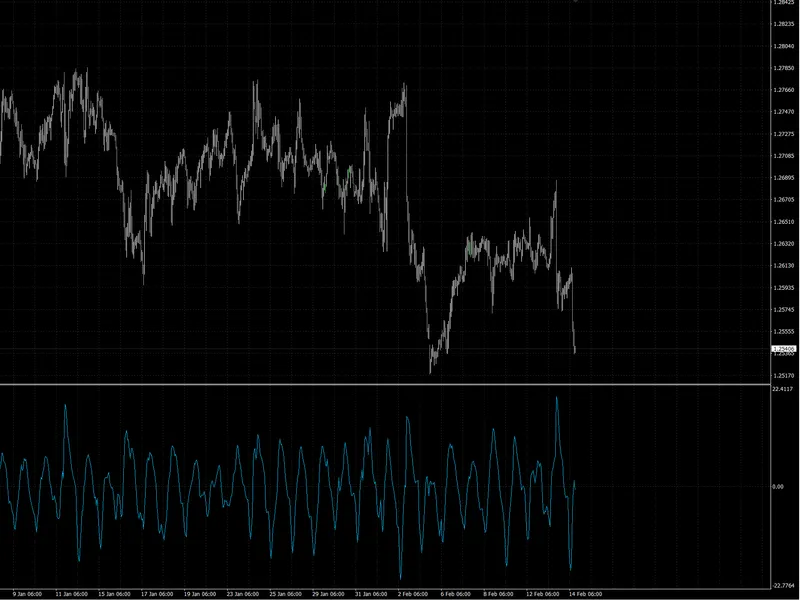Click the -22.7764 indicator scale minimum

coord(784,585)
